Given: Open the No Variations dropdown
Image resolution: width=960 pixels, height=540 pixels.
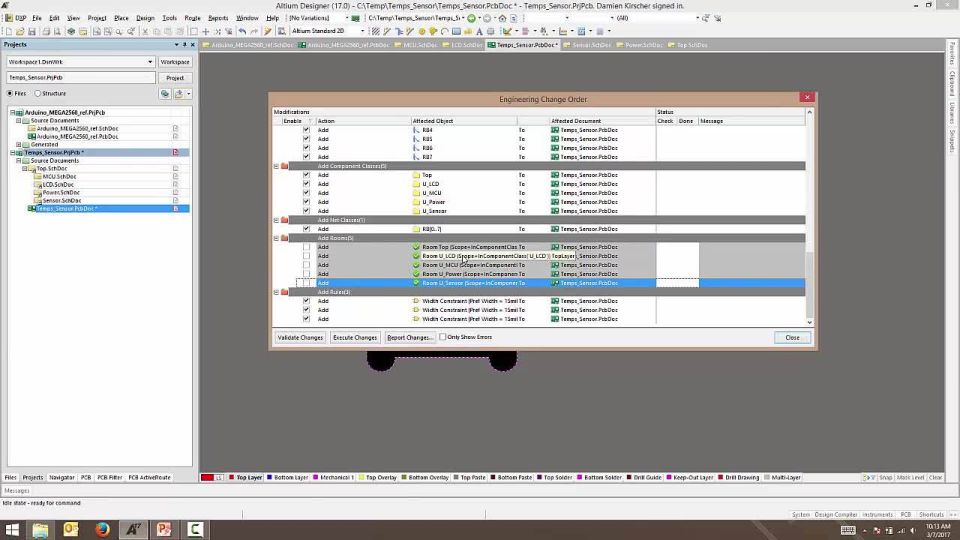Looking at the screenshot, I should pyautogui.click(x=347, y=18).
